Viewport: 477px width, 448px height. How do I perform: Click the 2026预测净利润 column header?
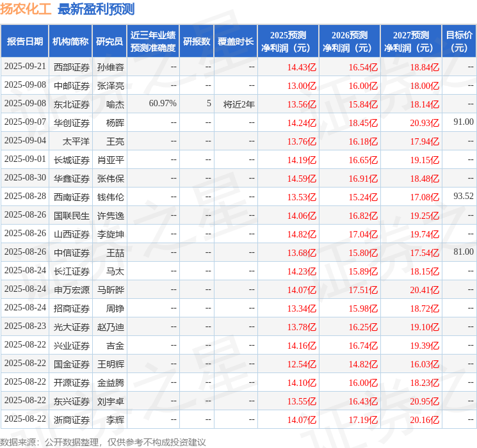(350, 42)
